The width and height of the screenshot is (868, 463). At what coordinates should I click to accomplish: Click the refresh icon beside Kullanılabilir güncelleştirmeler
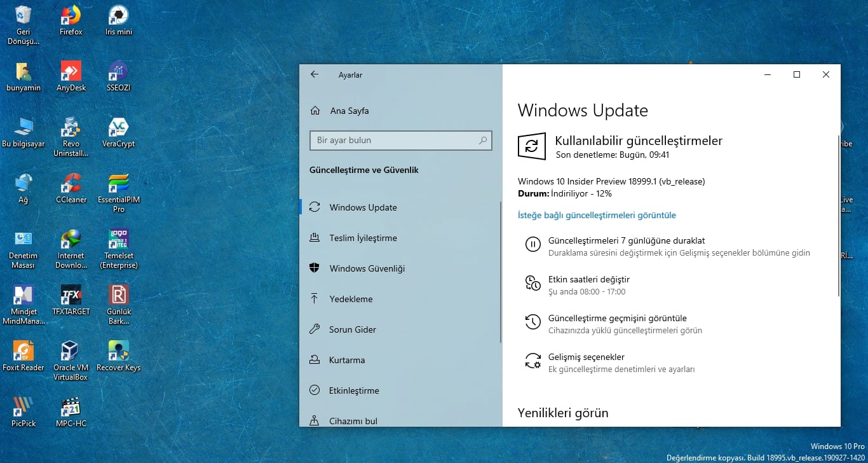tap(532, 146)
